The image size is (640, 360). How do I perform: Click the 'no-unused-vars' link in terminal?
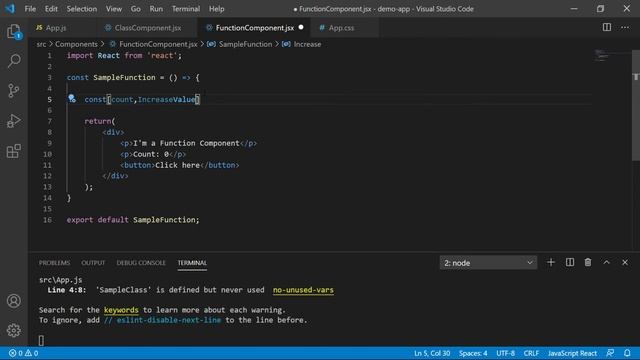click(303, 290)
